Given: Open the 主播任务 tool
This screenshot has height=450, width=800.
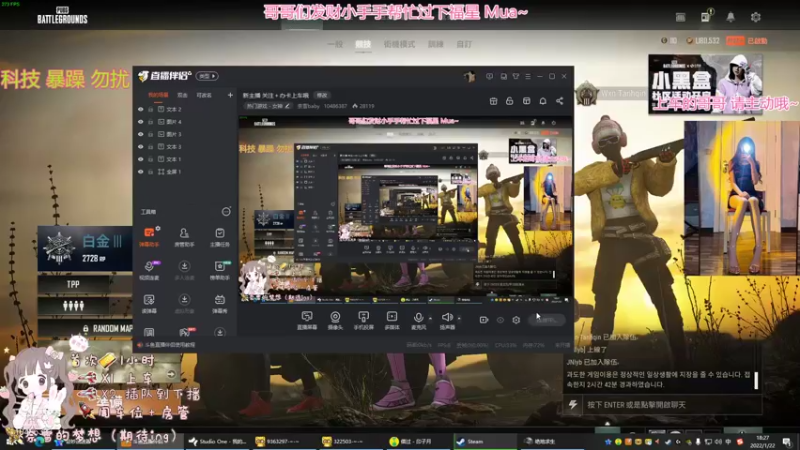Looking at the screenshot, I should pyautogui.click(x=219, y=237).
